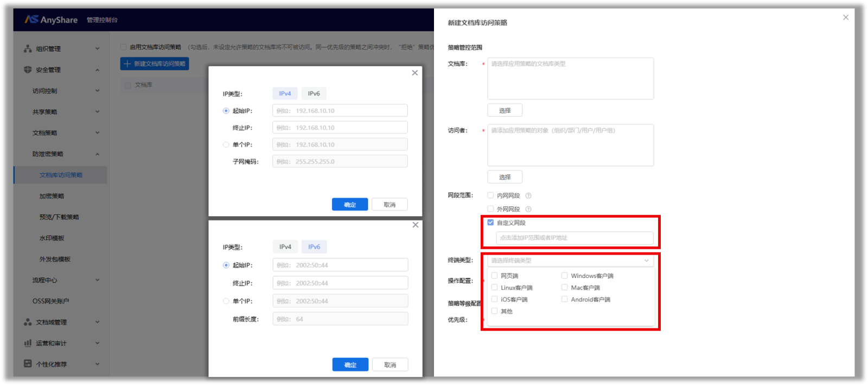Click the help icon beside 外网网段
The image size is (868, 385).
[x=528, y=209]
